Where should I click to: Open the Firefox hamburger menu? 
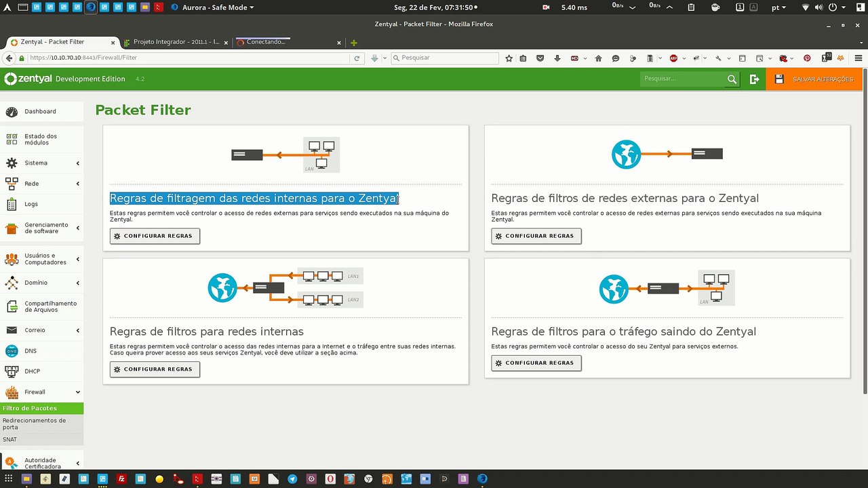[859, 58]
